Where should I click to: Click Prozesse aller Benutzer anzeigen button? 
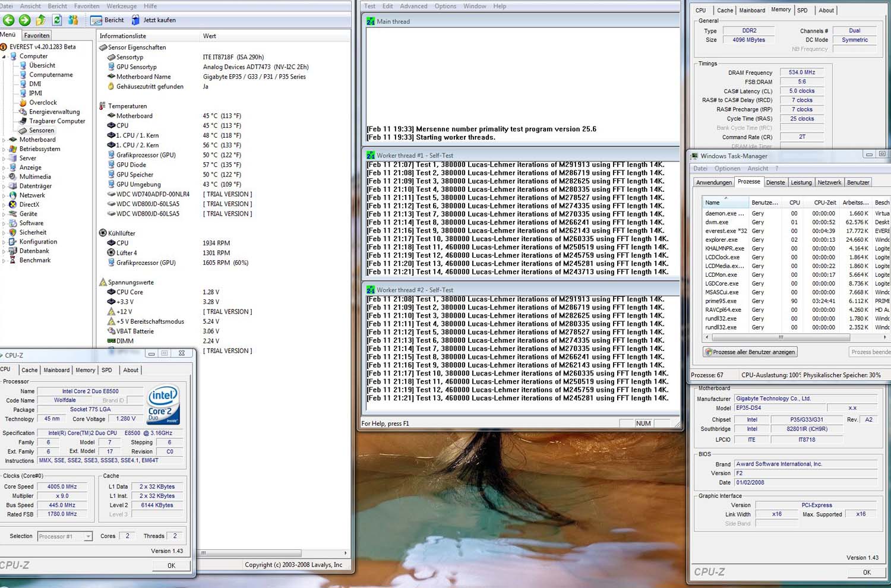[750, 352]
